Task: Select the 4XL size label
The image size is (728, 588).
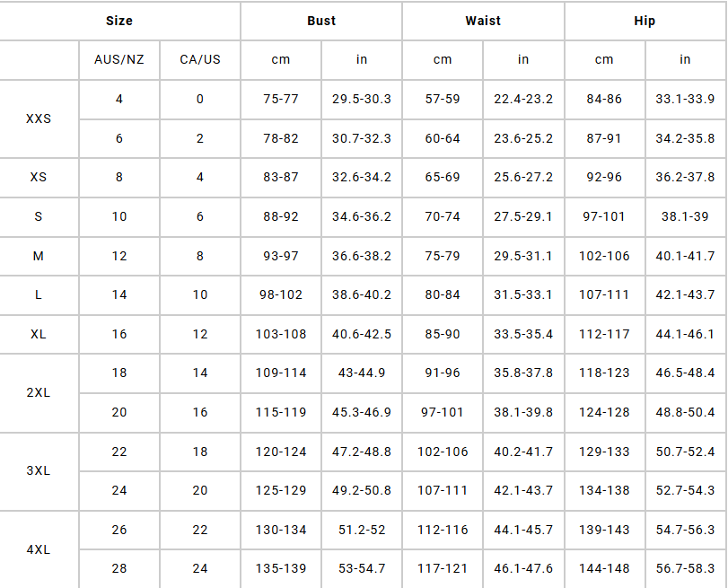Action: [x=39, y=549]
